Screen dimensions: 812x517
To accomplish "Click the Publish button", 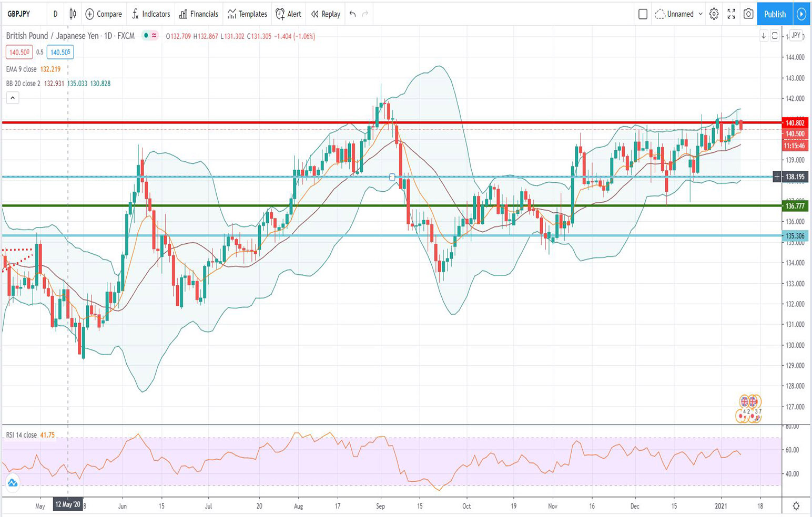I will (774, 14).
